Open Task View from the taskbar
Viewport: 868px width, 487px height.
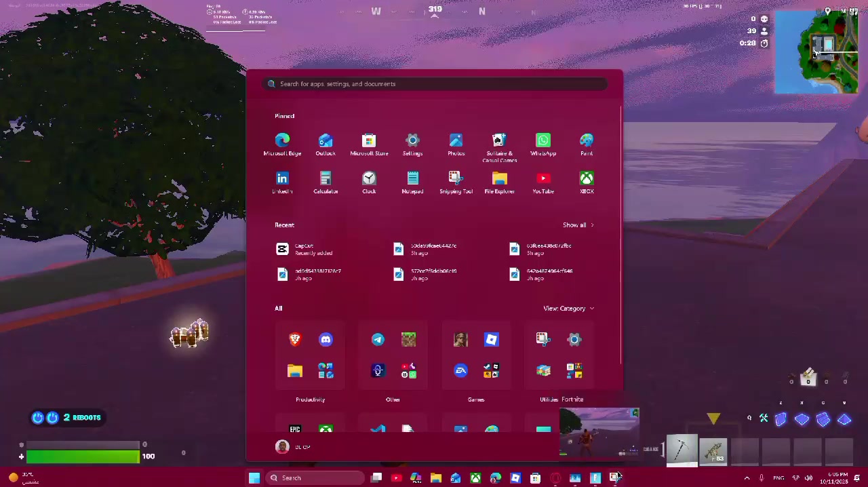[x=376, y=478]
